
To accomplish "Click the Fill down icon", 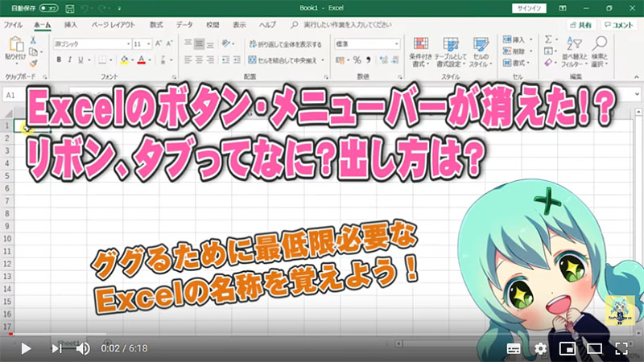I will 548,51.
